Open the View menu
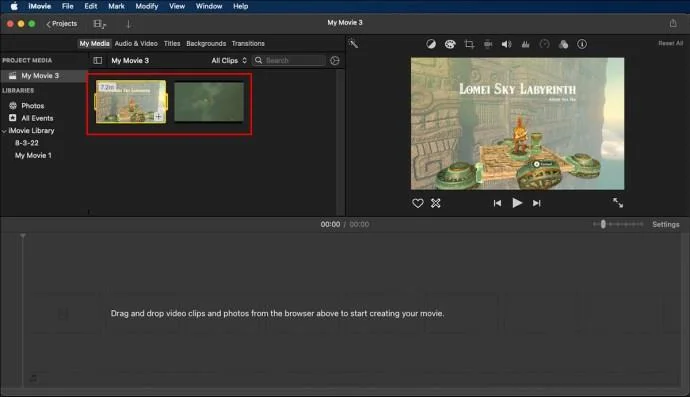This screenshot has width=690, height=397. [177, 6]
